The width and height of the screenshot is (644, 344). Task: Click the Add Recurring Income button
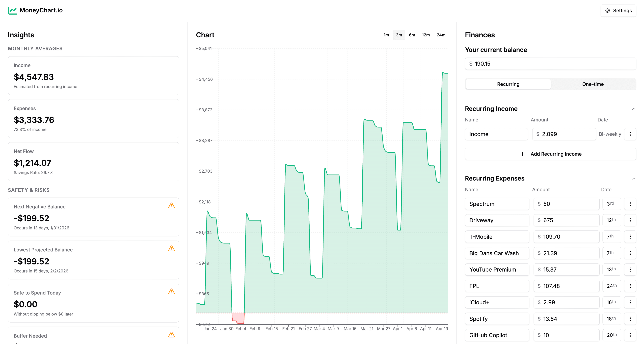pyautogui.click(x=550, y=154)
